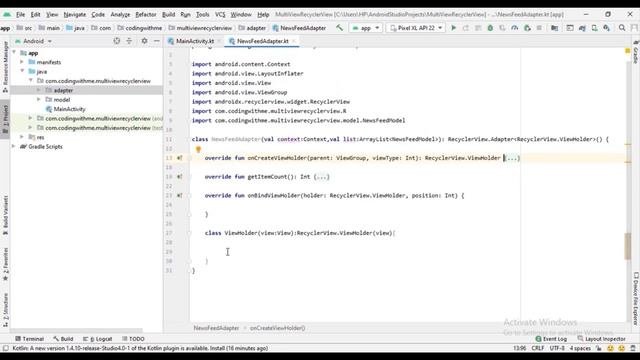Viewport: 640px width, 360px height.
Task: Expand the adapter package
Action: click(x=39, y=90)
